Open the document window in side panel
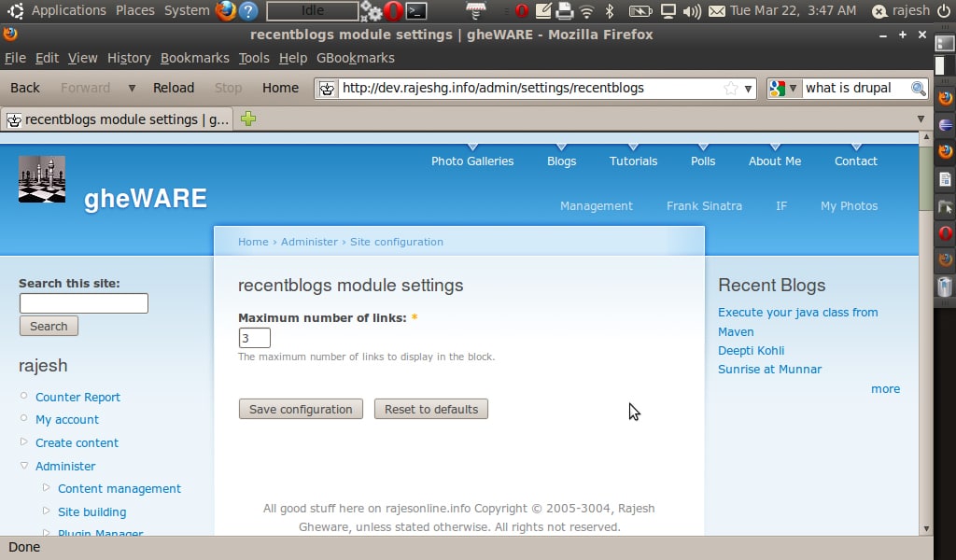956x560 pixels. click(x=945, y=179)
